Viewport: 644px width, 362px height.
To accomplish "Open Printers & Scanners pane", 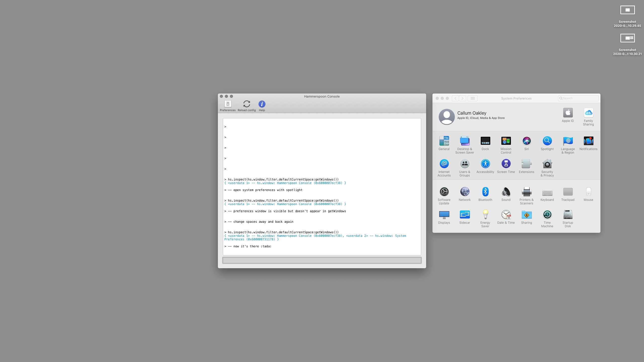I will coord(527,192).
